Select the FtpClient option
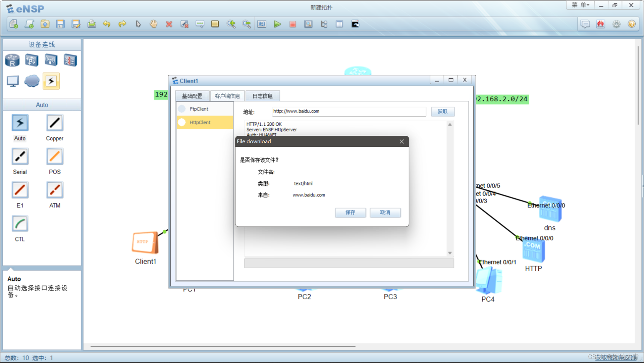This screenshot has width=644, height=363. (x=199, y=109)
